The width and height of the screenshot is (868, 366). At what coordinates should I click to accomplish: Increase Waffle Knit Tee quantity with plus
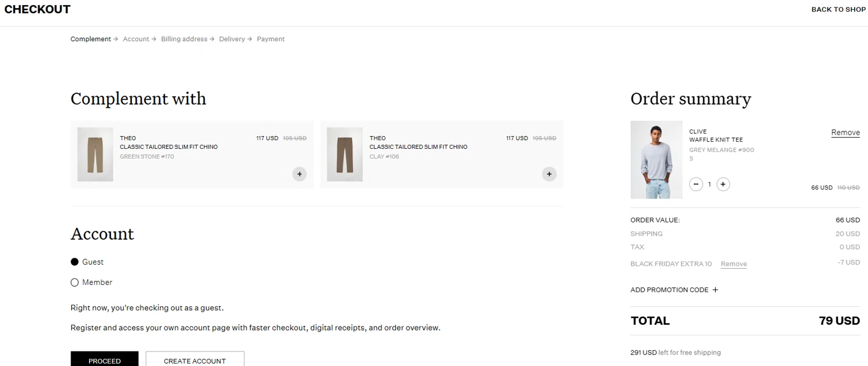pos(723,184)
